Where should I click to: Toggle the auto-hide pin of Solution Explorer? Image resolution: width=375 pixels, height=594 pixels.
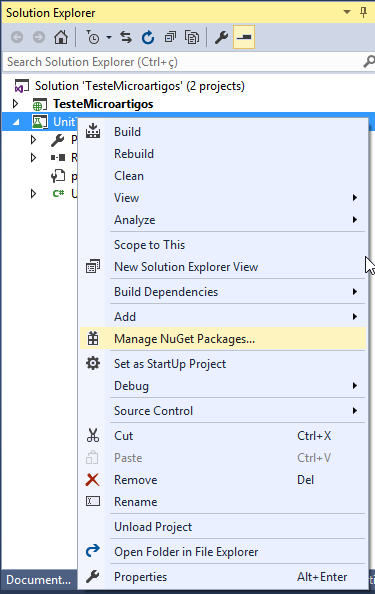pos(363,13)
